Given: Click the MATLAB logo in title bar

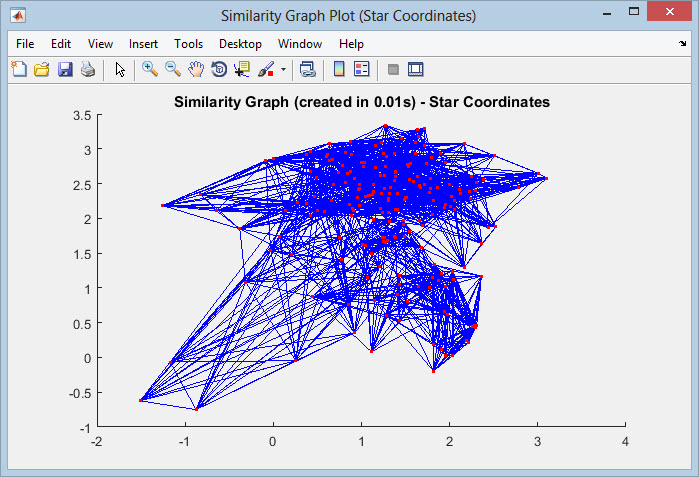Looking at the screenshot, I should (18, 16).
